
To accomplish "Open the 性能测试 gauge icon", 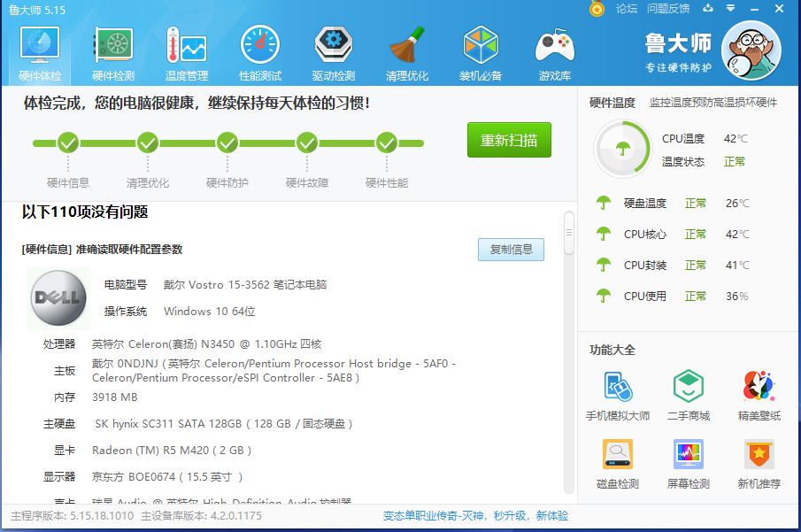I will (x=260, y=52).
